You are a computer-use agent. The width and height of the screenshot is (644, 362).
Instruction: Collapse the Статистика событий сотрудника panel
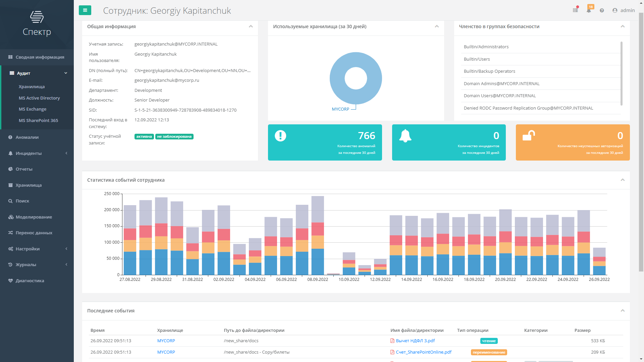[x=623, y=180]
